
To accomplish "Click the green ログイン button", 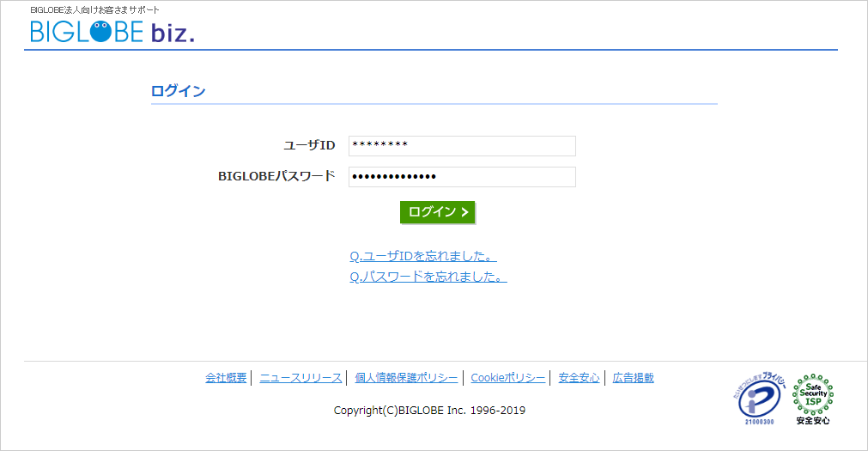I will click(437, 212).
